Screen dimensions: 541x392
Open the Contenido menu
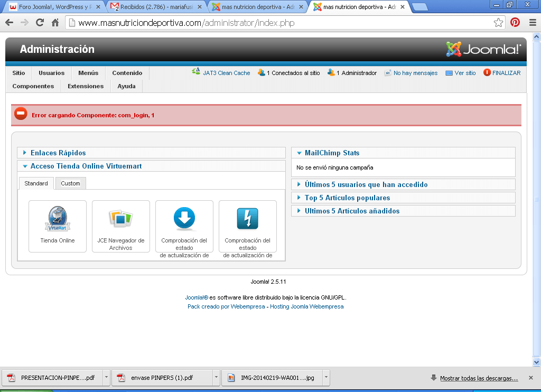click(127, 73)
